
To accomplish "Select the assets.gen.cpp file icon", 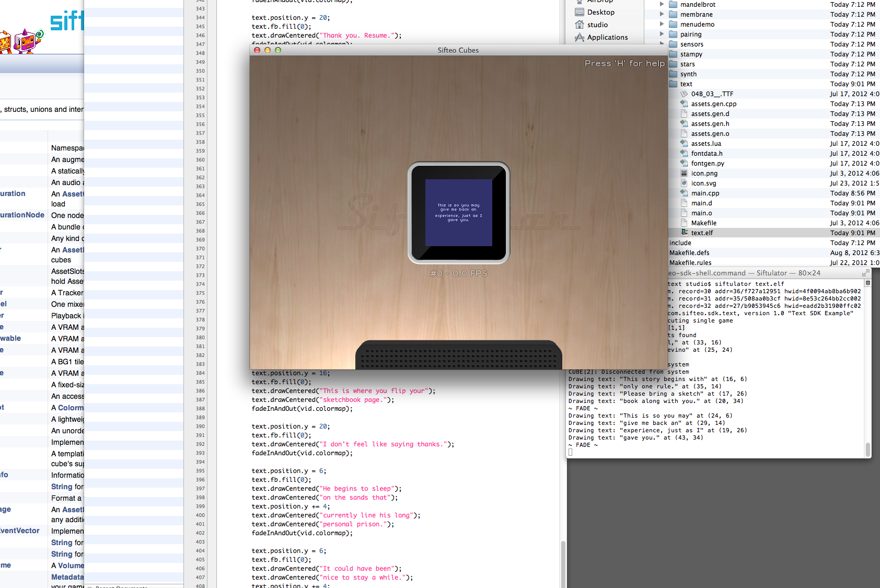I will click(x=684, y=103).
